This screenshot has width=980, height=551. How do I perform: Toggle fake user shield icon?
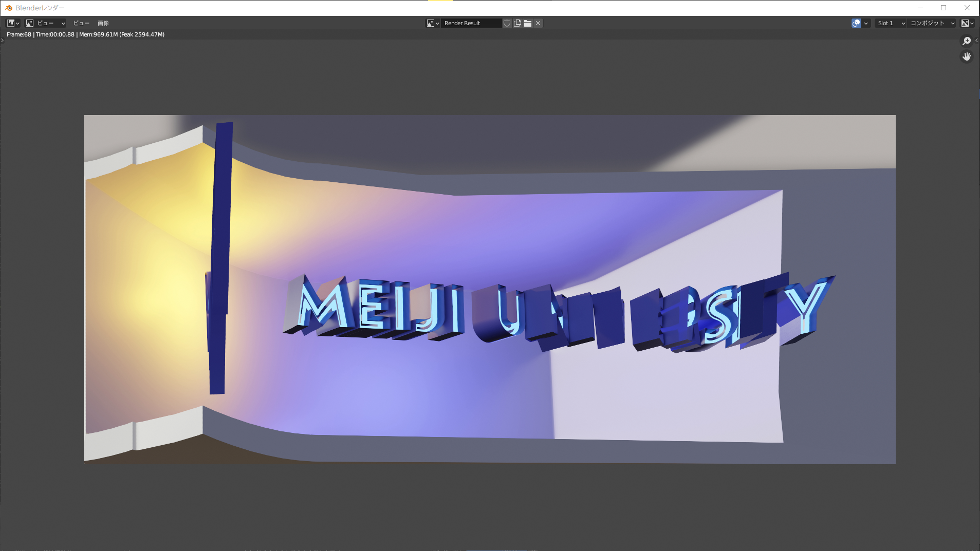(507, 23)
